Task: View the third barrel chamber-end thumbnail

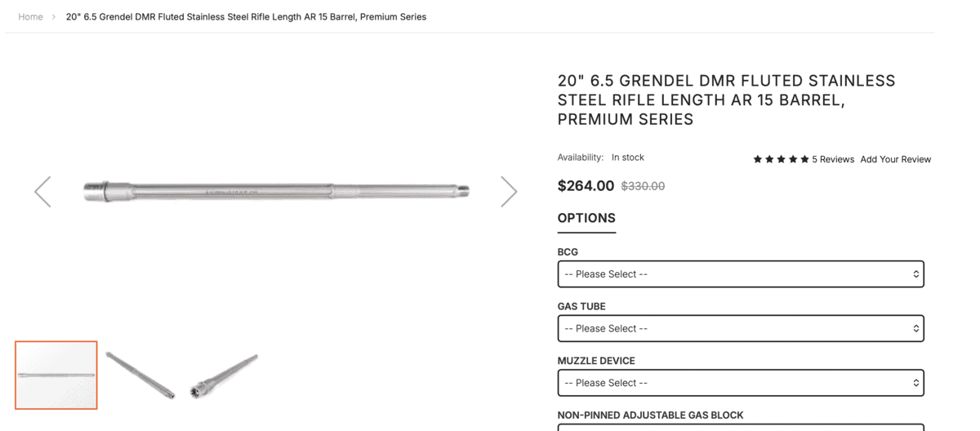Action: point(224,375)
